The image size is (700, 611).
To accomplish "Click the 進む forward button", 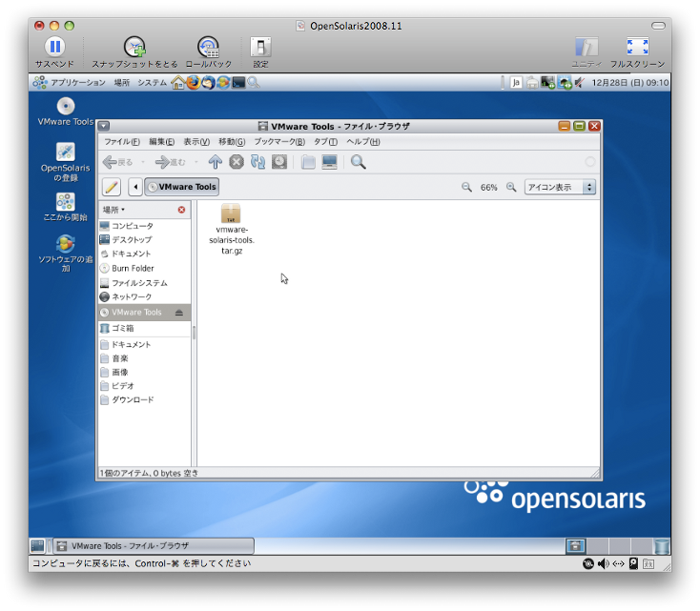I will [x=171, y=162].
